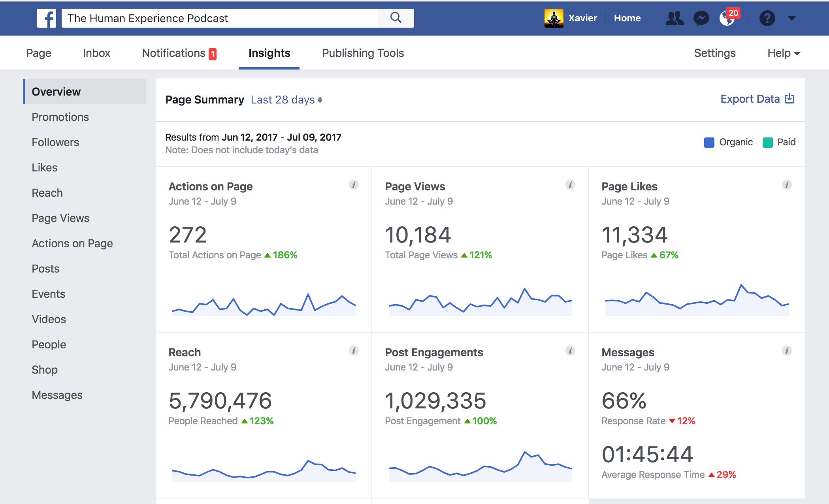The width and height of the screenshot is (829, 504).
Task: Open Videos in the sidebar
Action: click(x=49, y=319)
